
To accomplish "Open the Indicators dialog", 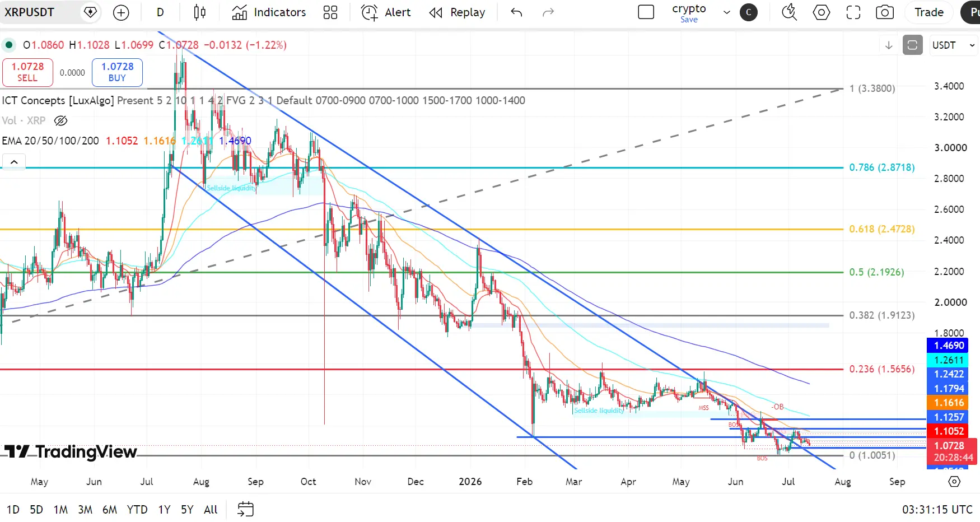I will (269, 12).
